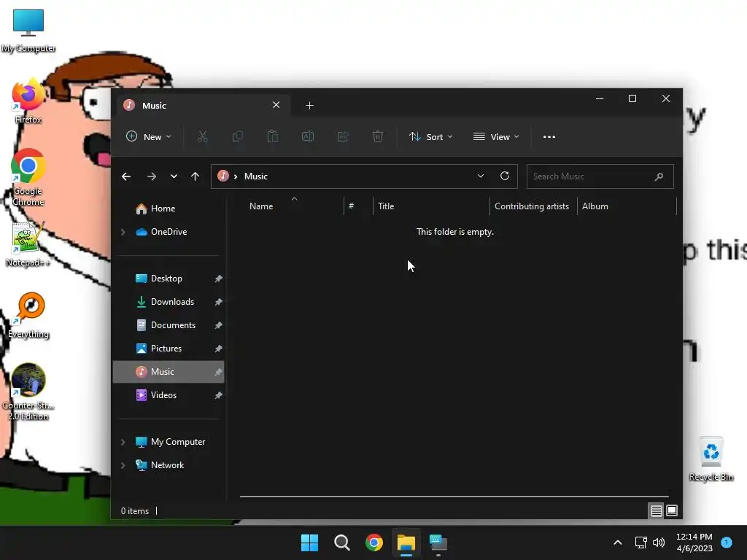Select OneDrive in the sidebar

[169, 232]
